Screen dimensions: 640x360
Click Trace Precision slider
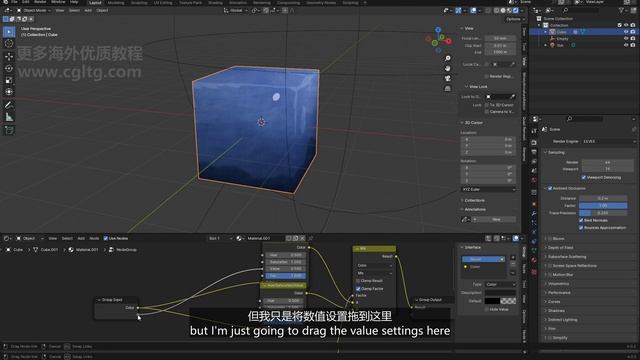tap(603, 213)
